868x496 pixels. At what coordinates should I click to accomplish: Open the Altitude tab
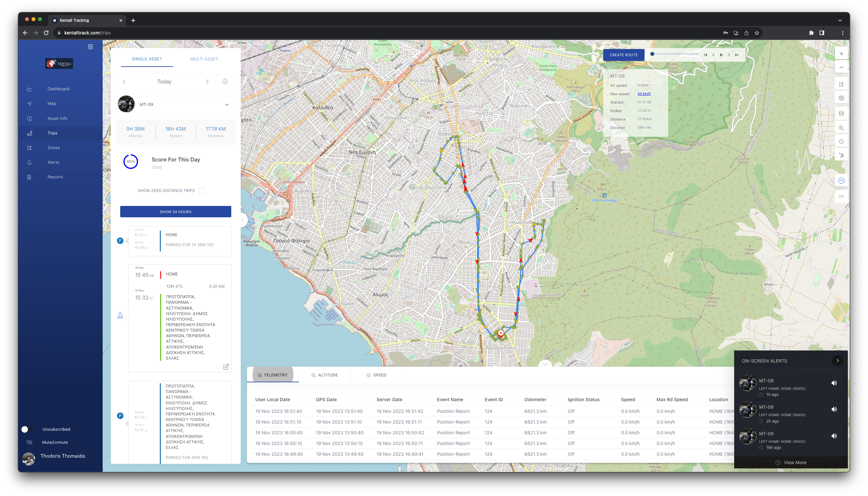(x=325, y=375)
